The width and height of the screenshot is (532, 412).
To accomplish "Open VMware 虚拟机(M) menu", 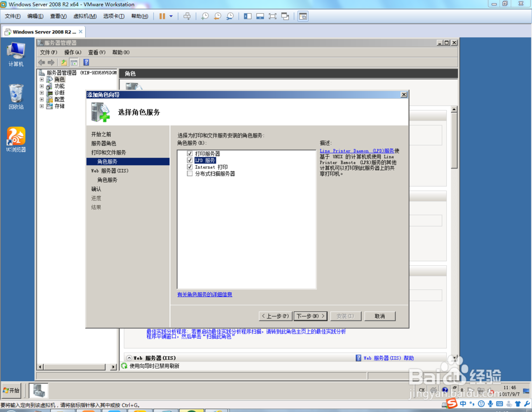I will pos(85,16).
